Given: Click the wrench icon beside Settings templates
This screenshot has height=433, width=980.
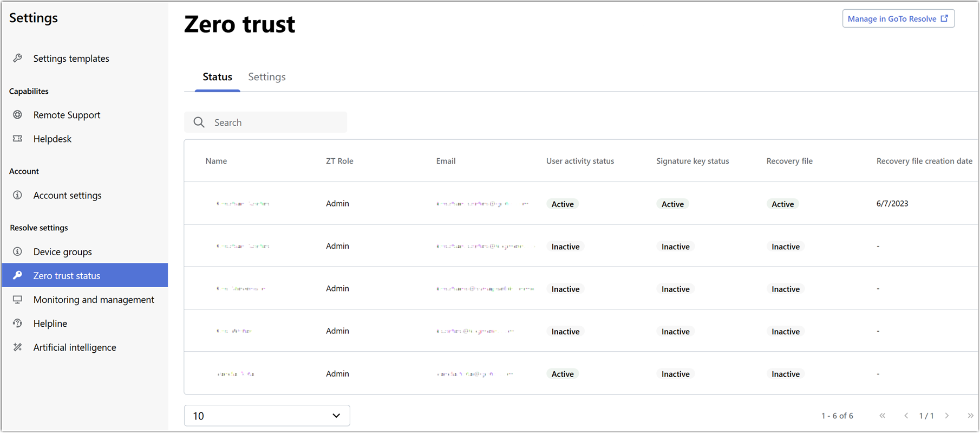Looking at the screenshot, I should pos(18,58).
